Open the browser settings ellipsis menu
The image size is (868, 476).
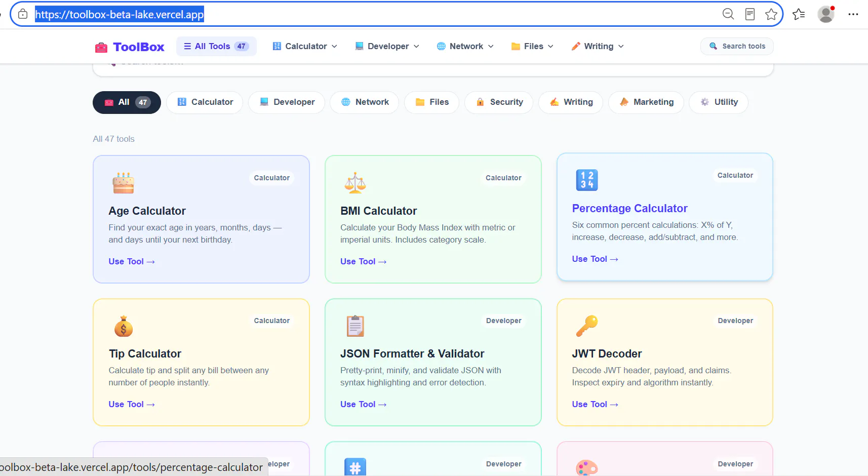853,14
